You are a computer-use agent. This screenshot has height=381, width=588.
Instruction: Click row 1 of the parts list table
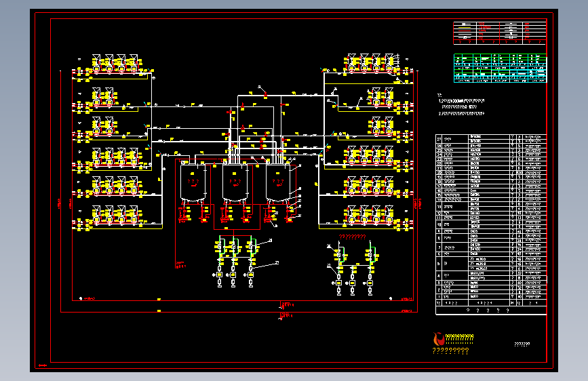point(490,297)
